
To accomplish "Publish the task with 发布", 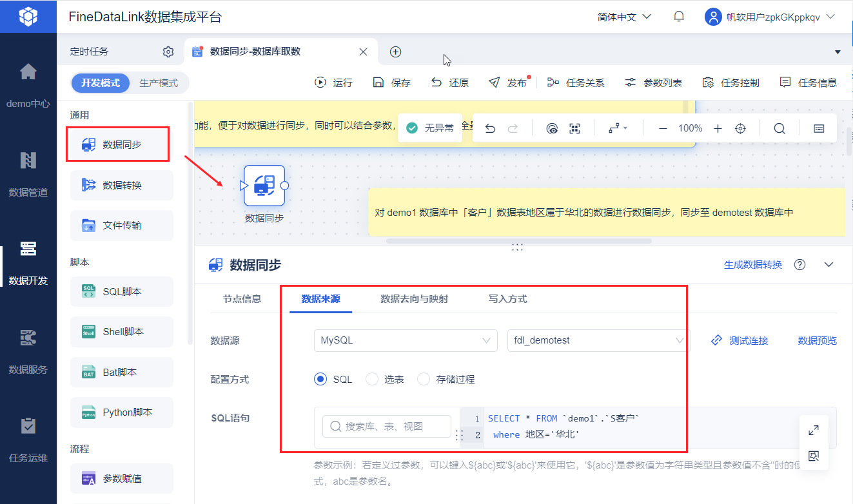I will 508,82.
